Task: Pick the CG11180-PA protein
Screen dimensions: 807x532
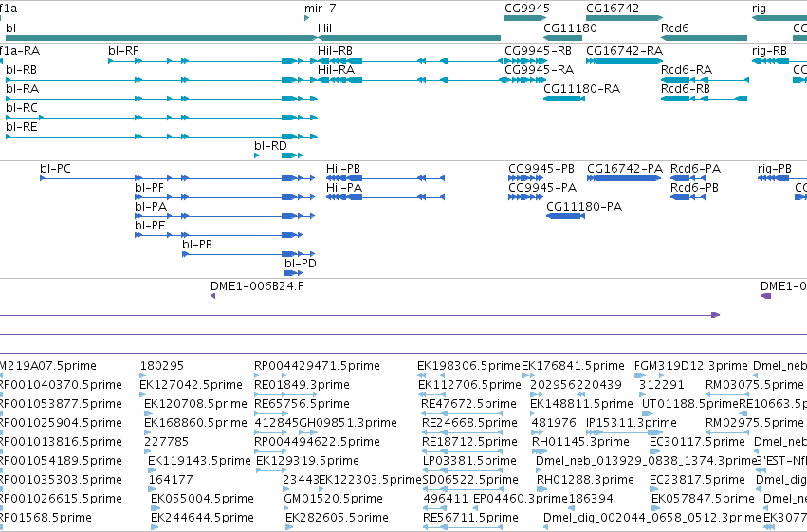Action: (565, 216)
